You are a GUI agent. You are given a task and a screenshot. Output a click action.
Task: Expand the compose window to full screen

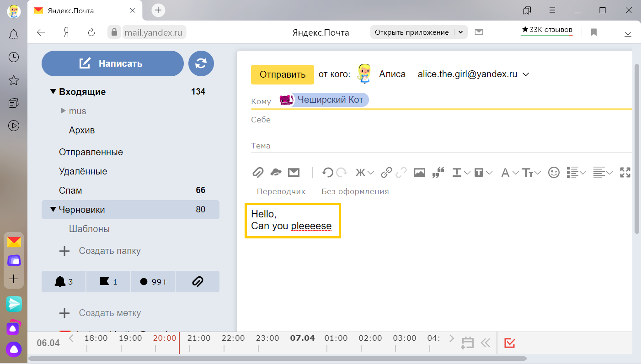click(625, 172)
